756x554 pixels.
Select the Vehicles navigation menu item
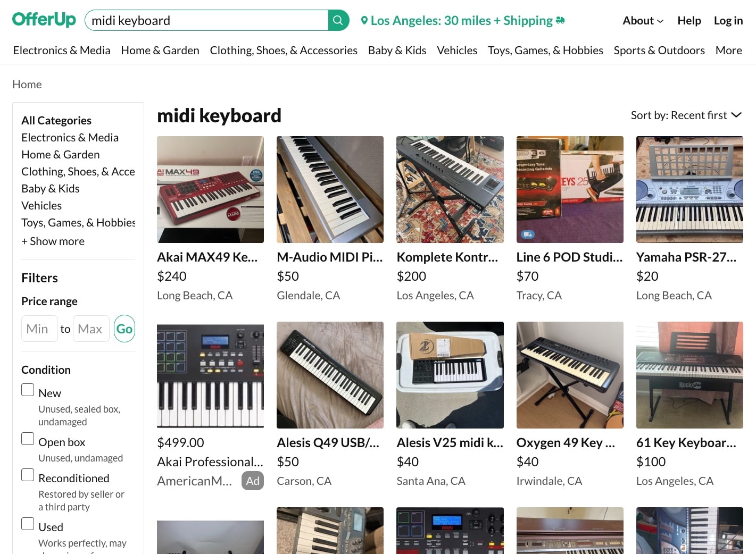[x=456, y=50]
